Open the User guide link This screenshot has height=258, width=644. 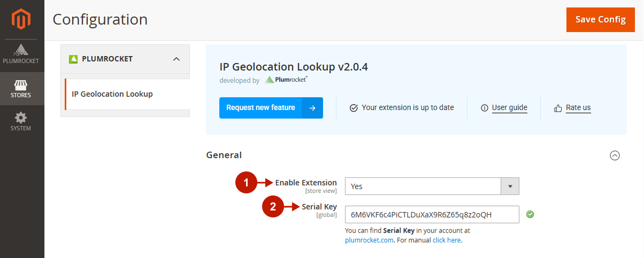point(510,108)
